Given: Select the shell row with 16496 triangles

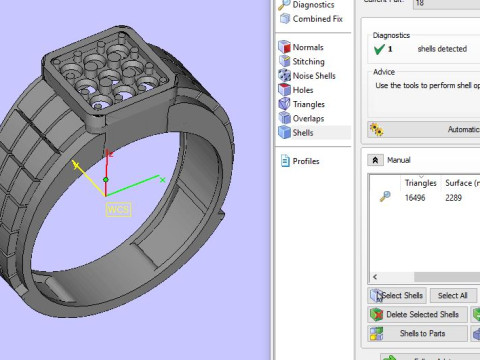Looking at the screenshot, I should (x=425, y=197).
